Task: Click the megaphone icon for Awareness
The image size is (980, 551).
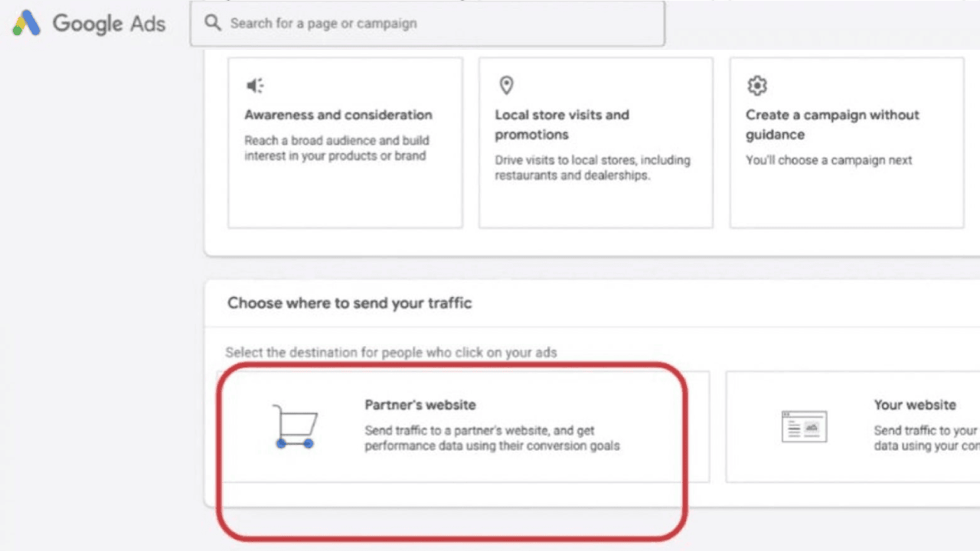Action: click(255, 86)
